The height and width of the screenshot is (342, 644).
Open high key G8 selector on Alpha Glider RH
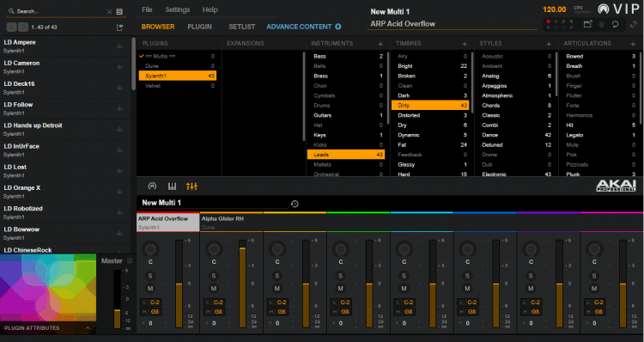214,312
